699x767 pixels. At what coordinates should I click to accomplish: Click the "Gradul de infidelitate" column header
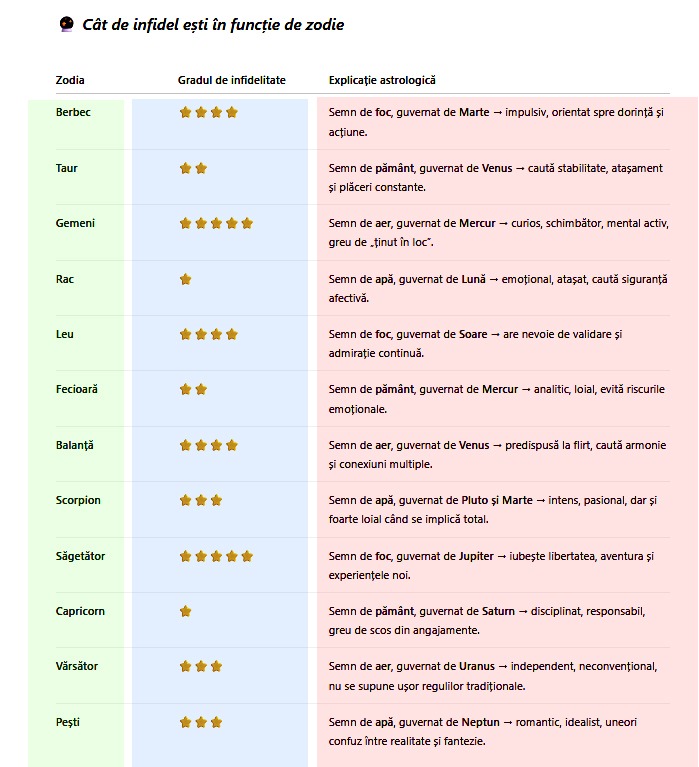pyautogui.click(x=231, y=80)
